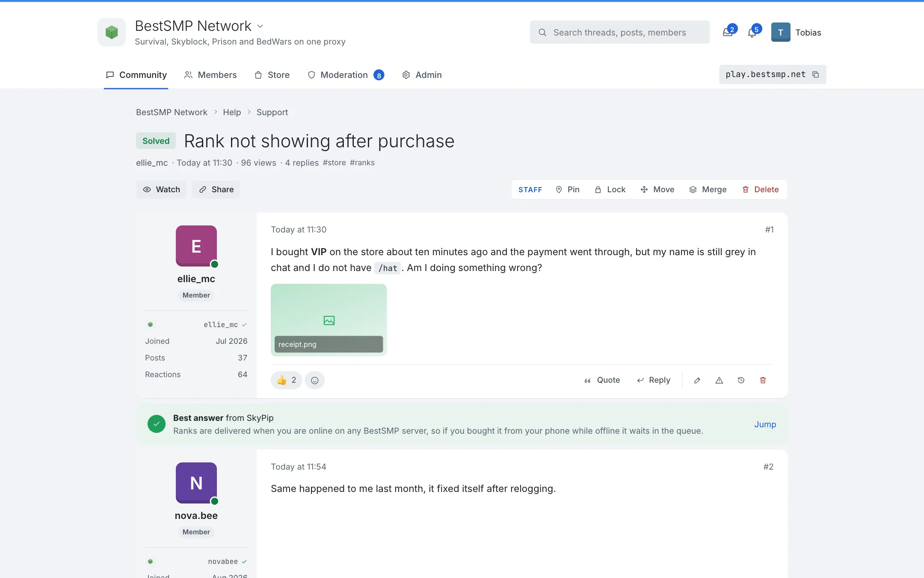This screenshot has height=578, width=924.
Task: Report post #1 with warning icon
Action: [719, 380]
